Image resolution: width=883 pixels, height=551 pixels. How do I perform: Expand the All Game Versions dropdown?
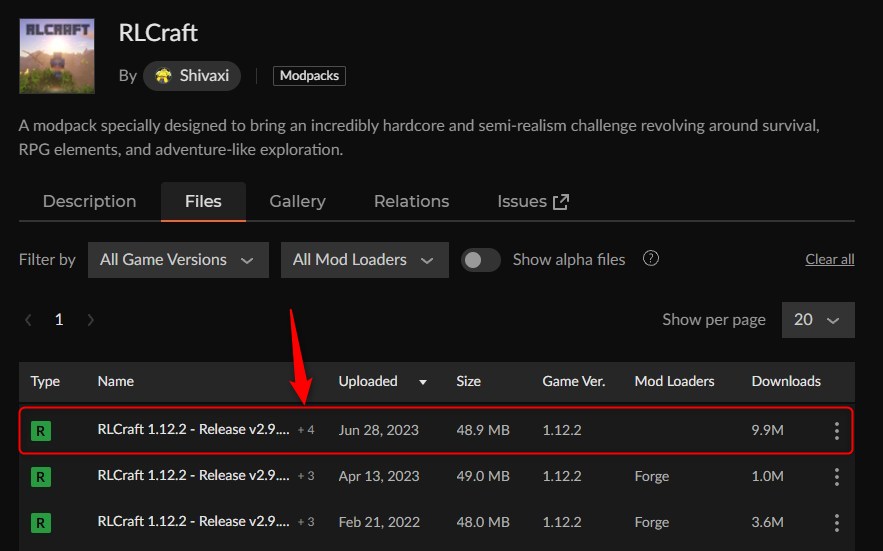click(179, 260)
